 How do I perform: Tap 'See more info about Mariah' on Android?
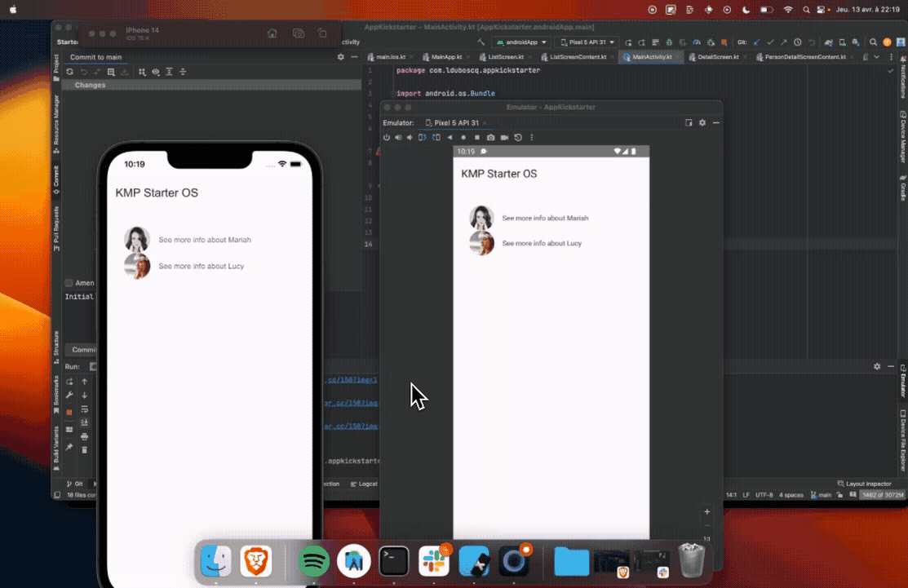point(545,219)
